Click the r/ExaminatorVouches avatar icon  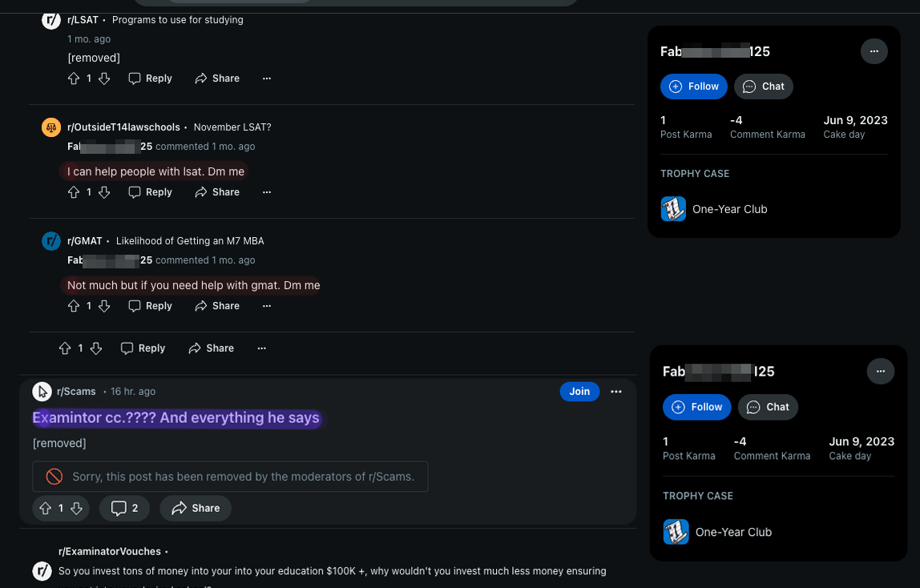[42, 571]
